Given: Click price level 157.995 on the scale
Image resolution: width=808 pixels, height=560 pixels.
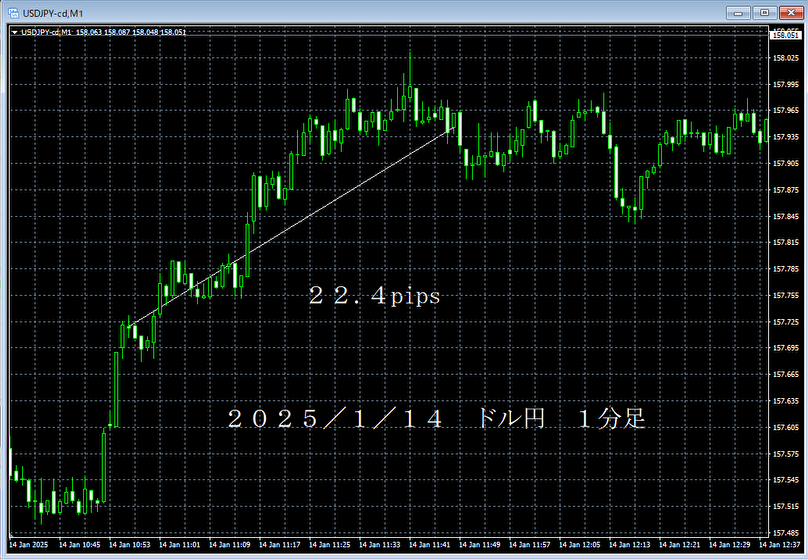Looking at the screenshot, I should coord(785,84).
